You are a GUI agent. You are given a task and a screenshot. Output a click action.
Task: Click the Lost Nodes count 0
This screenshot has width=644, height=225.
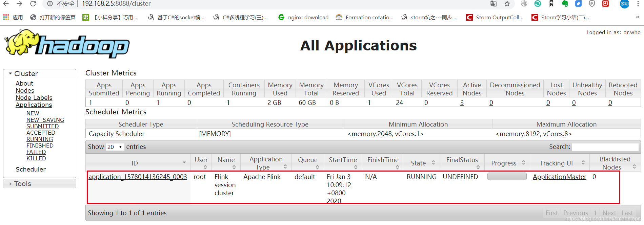[x=548, y=103]
